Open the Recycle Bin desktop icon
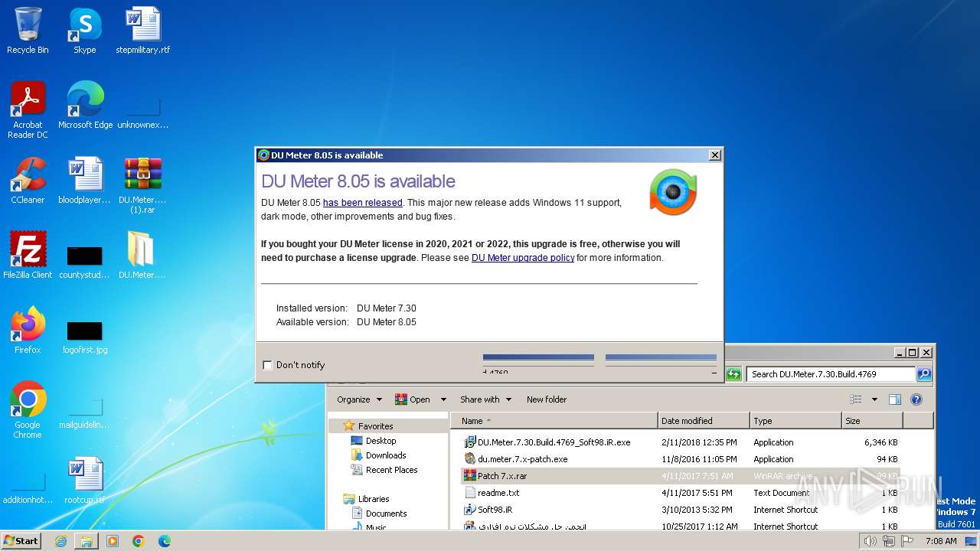This screenshot has width=980, height=551. (x=28, y=31)
